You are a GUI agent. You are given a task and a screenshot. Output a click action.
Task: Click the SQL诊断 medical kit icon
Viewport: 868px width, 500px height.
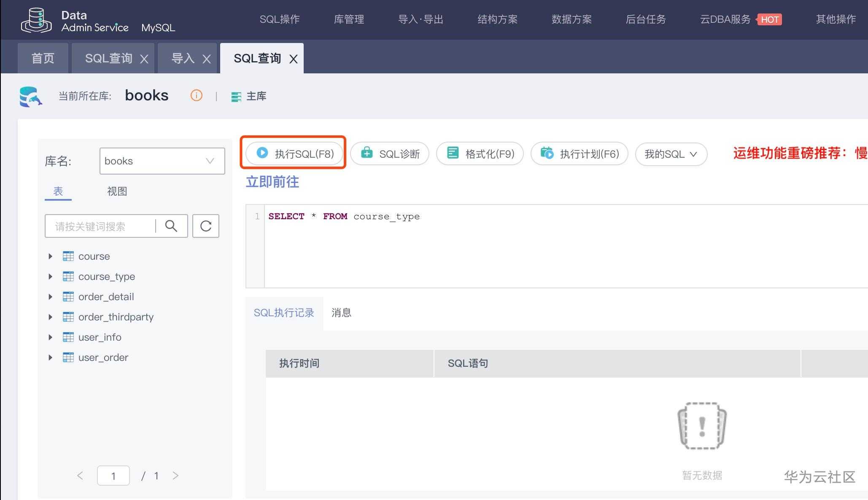367,153
